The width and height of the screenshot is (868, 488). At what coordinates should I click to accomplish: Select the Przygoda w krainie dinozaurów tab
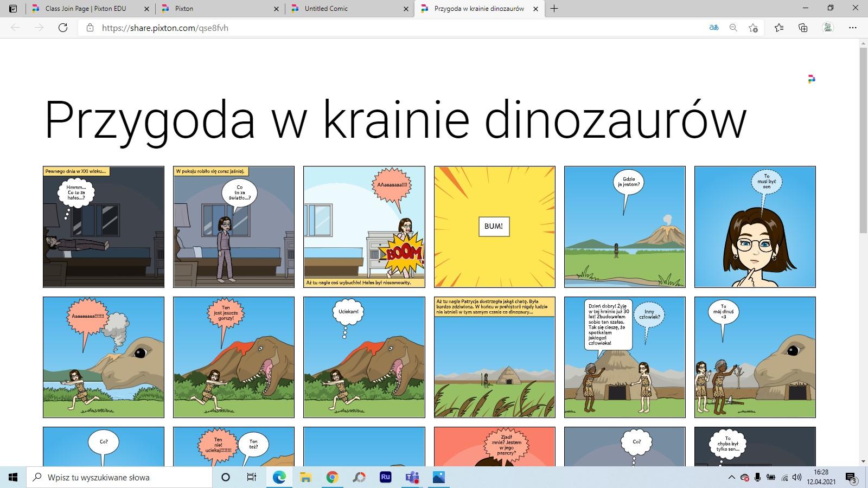coord(479,9)
